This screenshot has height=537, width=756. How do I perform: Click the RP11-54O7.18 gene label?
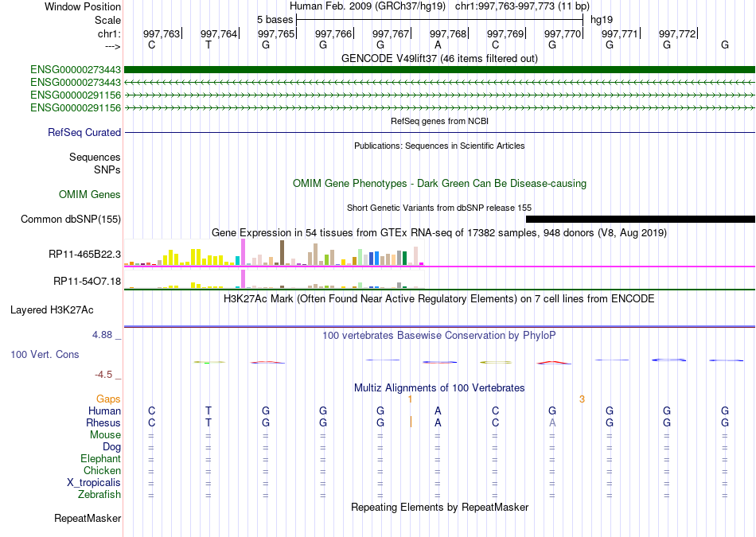pyautogui.click(x=88, y=281)
